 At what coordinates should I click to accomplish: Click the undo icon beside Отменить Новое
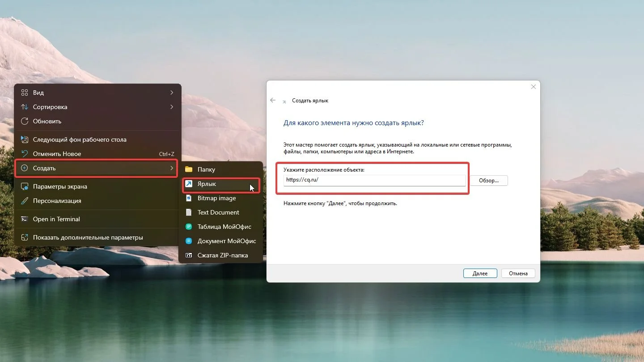click(x=25, y=154)
